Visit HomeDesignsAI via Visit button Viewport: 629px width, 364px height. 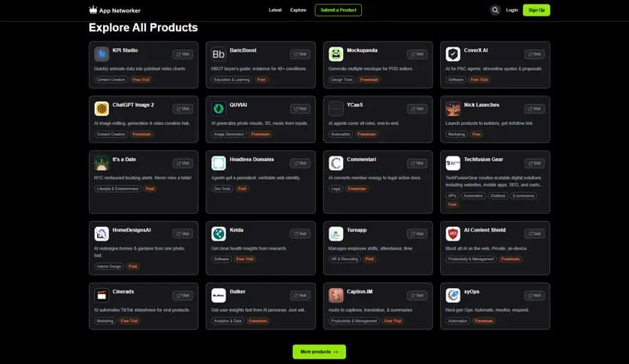[x=183, y=234]
